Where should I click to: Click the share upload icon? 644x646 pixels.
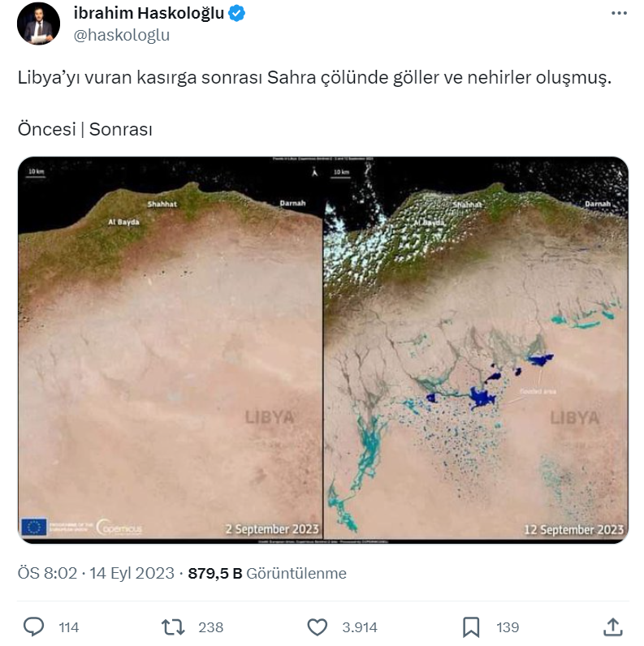(613, 627)
